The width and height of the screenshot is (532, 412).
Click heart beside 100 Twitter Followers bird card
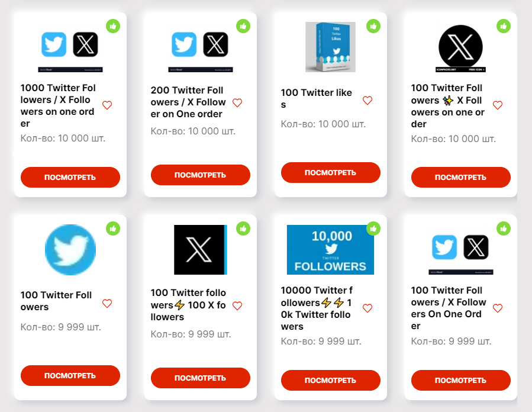point(107,304)
